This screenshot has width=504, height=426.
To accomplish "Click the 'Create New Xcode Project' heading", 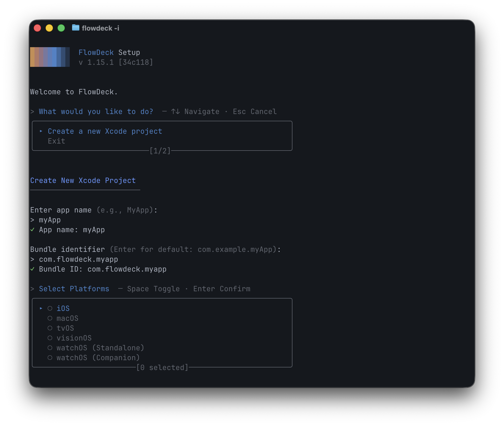I will [83, 181].
